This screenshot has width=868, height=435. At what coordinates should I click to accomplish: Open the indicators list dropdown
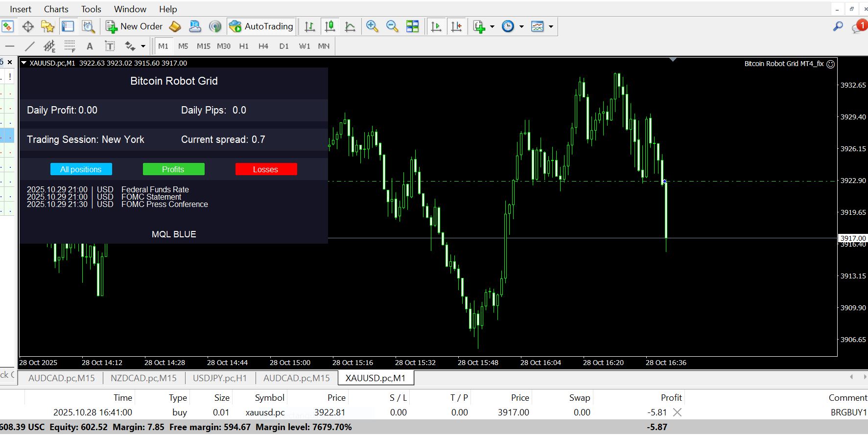click(x=492, y=26)
